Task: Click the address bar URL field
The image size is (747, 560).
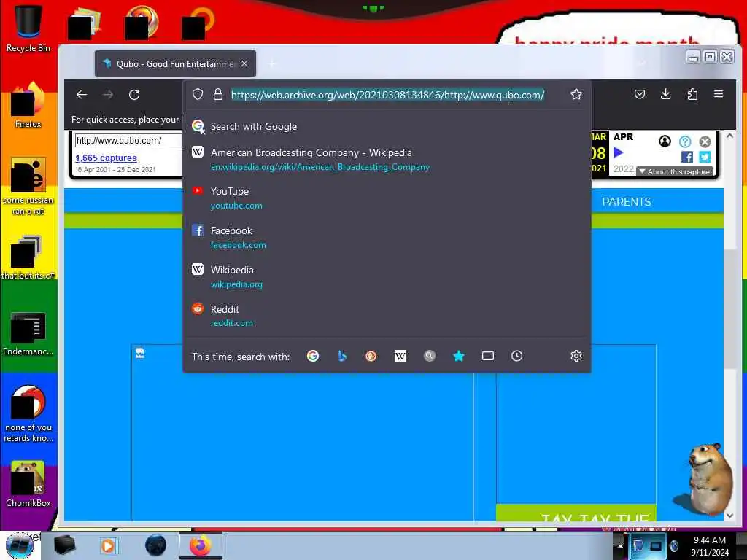Action: [x=387, y=95]
